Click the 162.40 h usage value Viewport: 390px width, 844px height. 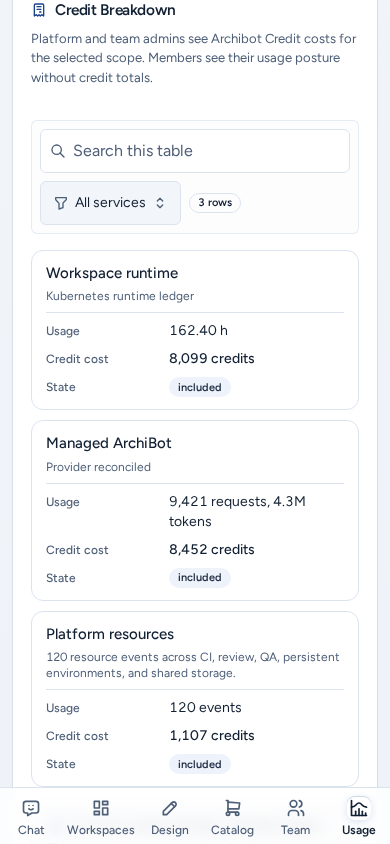click(x=198, y=330)
